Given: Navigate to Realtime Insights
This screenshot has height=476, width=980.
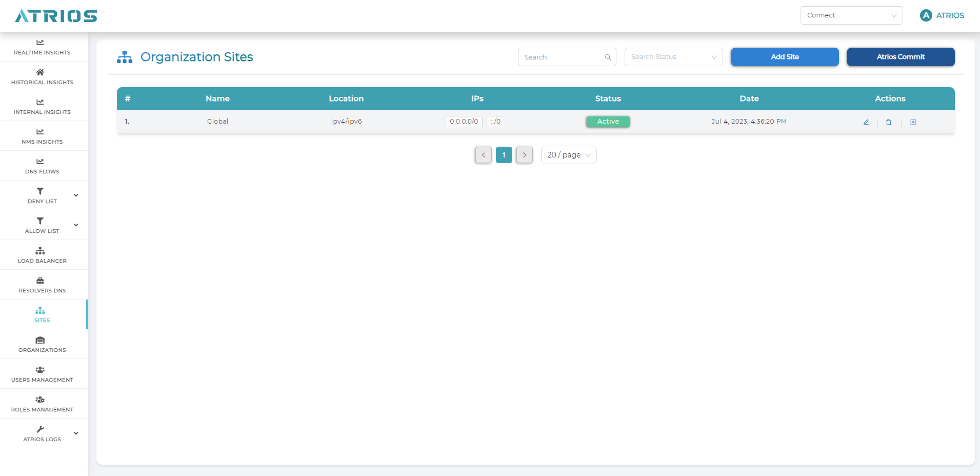Looking at the screenshot, I should (42, 47).
